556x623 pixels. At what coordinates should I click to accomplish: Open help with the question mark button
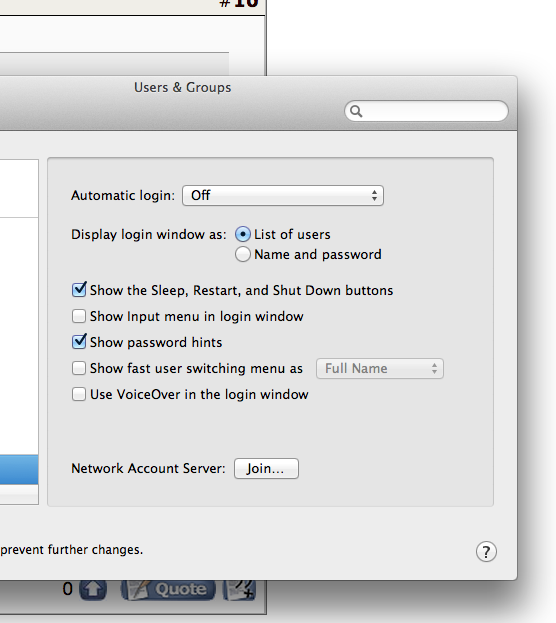point(486,551)
